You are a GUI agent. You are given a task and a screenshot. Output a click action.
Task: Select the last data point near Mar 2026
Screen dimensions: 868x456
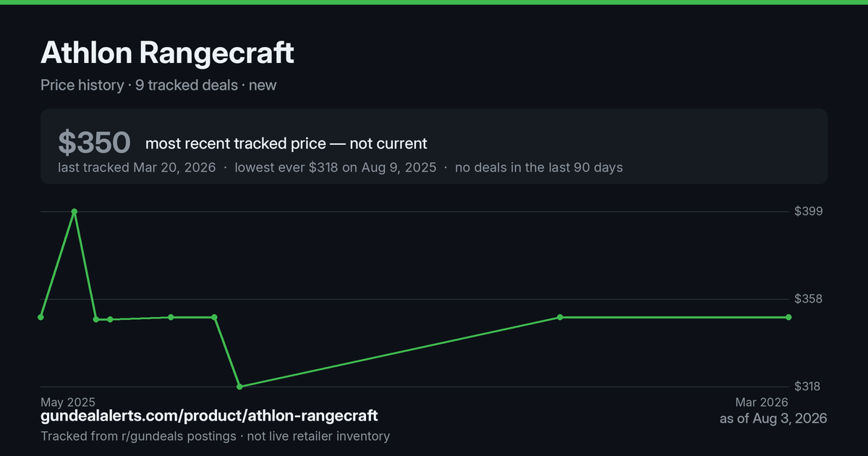coord(788,317)
